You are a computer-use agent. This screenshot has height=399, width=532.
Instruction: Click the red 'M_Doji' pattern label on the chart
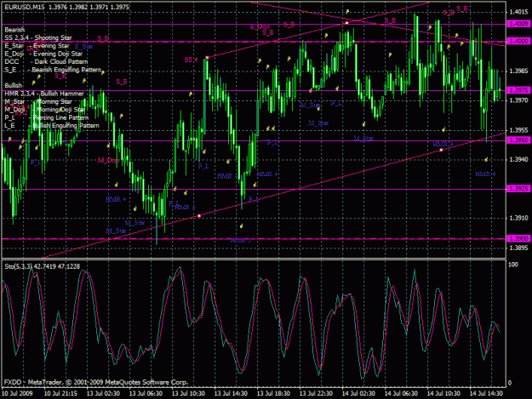coord(108,160)
